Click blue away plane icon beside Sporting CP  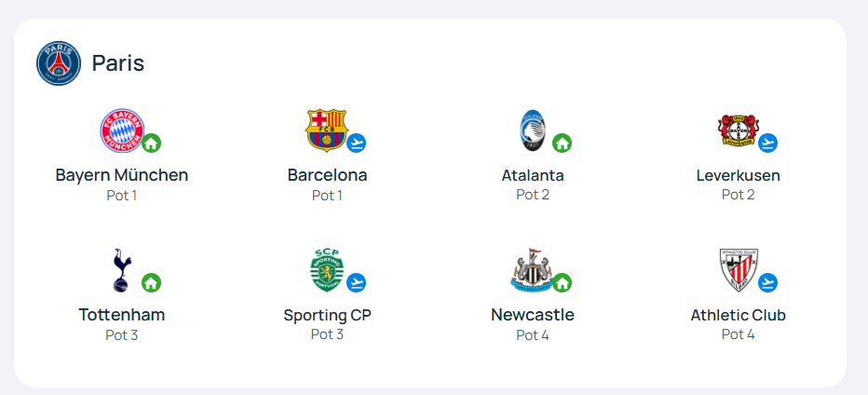[357, 282]
